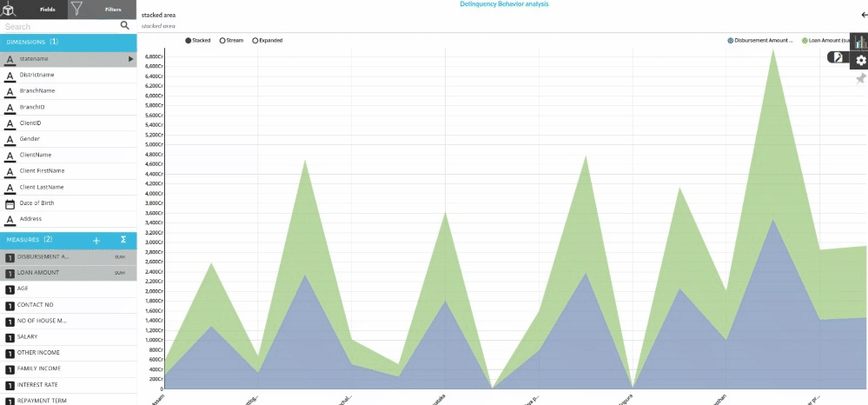The height and width of the screenshot is (405, 868).
Task: Switch to the Filters tab
Action: coord(113,10)
